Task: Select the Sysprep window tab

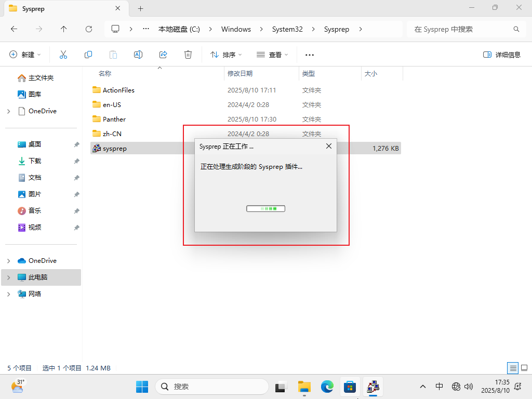Action: (x=66, y=8)
